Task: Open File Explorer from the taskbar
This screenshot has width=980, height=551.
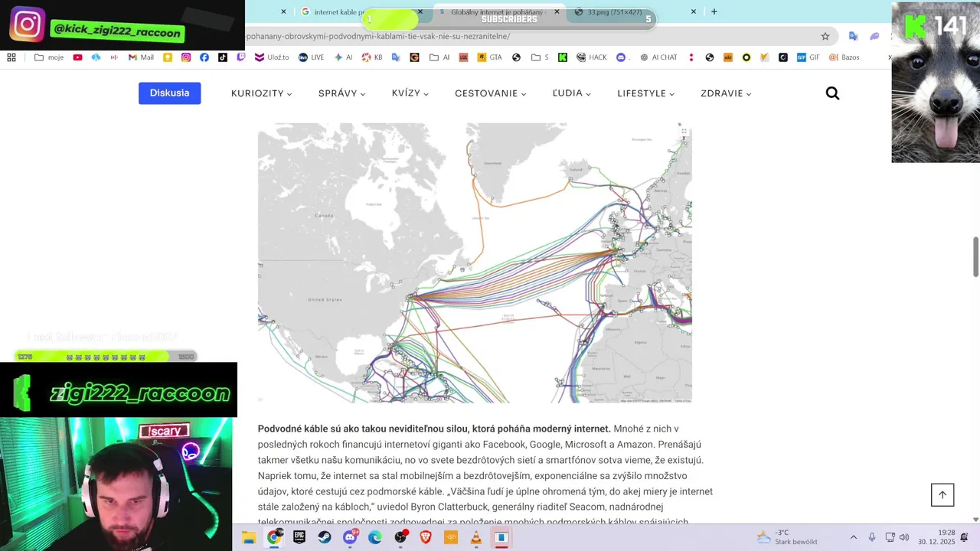Action: coord(249,537)
